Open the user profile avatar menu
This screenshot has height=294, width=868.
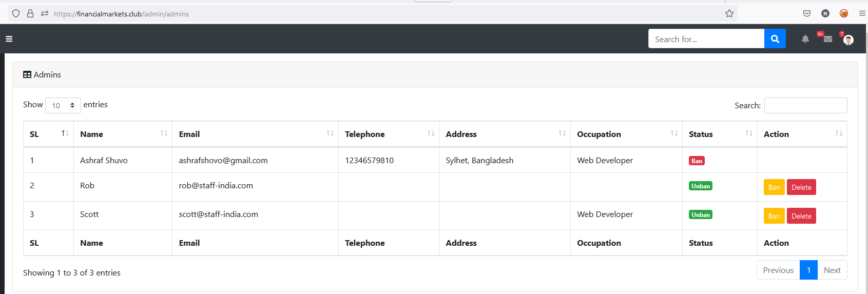848,40
